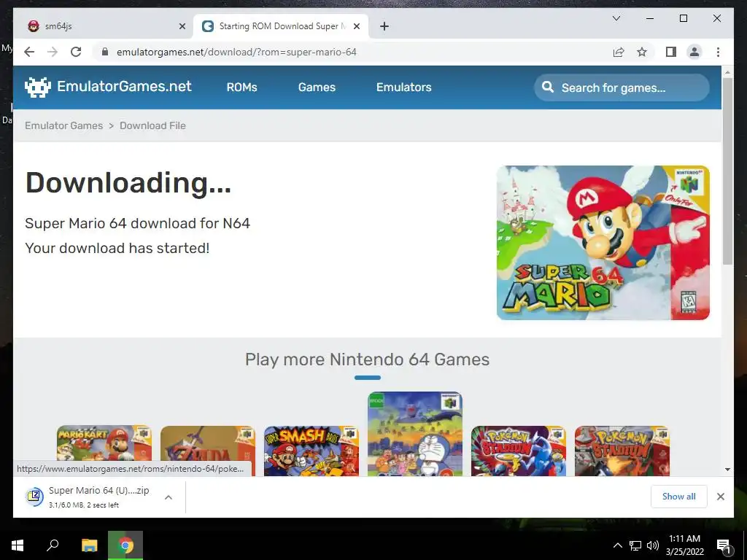The image size is (747, 560).
Task: Open the Super Mario 64 (U) zip download
Action: [99, 491]
